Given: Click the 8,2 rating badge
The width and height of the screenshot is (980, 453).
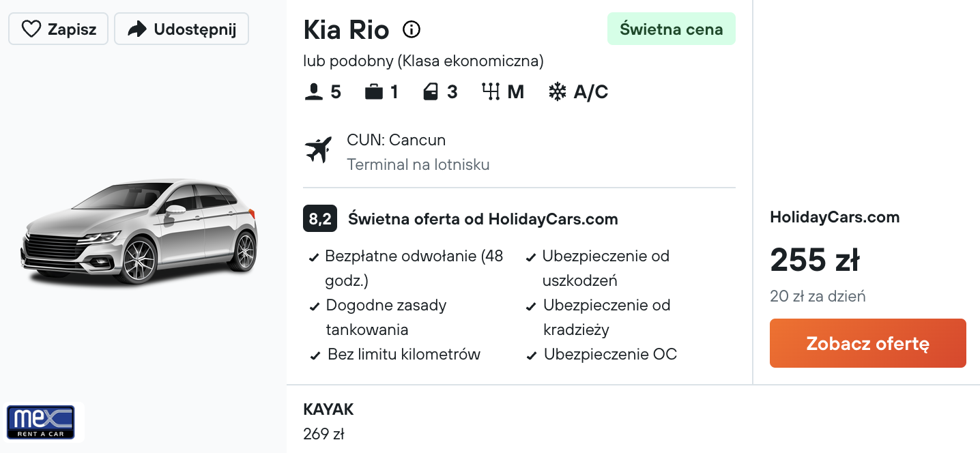Looking at the screenshot, I should 320,219.
